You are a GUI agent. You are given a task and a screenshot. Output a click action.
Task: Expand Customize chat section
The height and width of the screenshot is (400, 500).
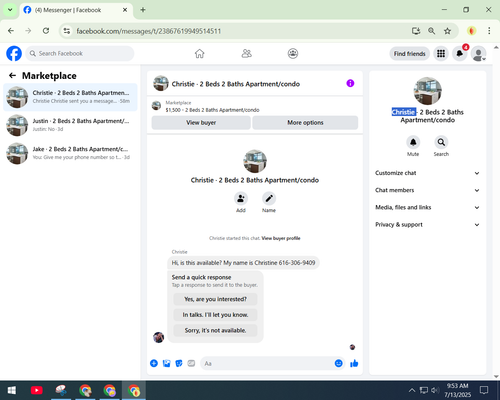tap(427, 173)
